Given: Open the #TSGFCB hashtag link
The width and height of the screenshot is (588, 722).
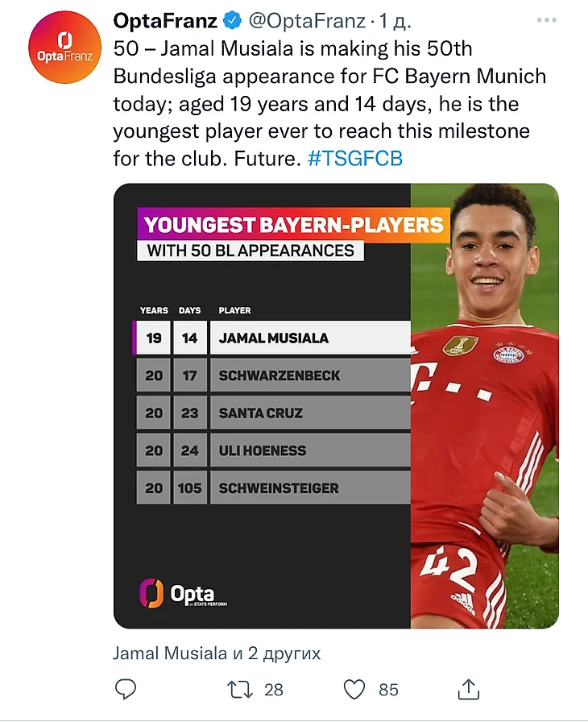Looking at the screenshot, I should 355,159.
